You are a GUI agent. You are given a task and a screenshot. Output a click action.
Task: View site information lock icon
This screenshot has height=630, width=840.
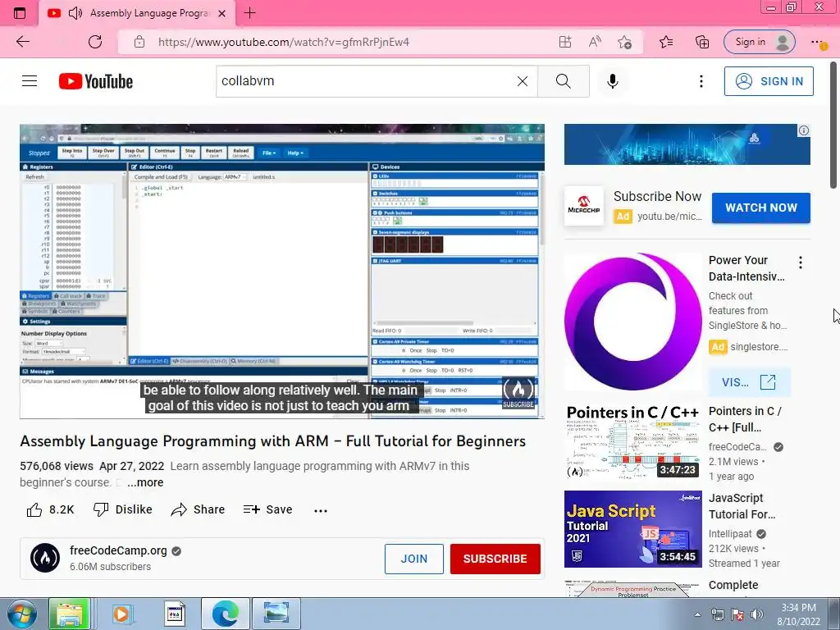coord(139,42)
